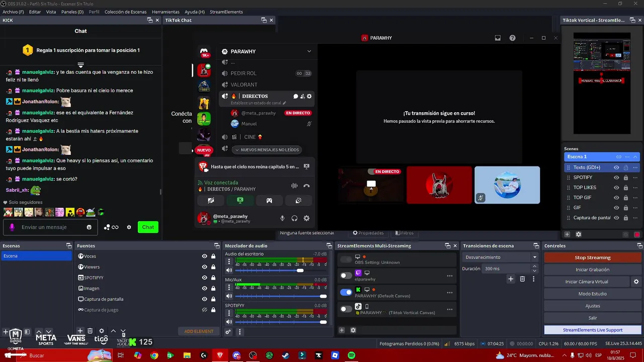
Task: Start a Discord activity with gamepad button
Action: 269,200
